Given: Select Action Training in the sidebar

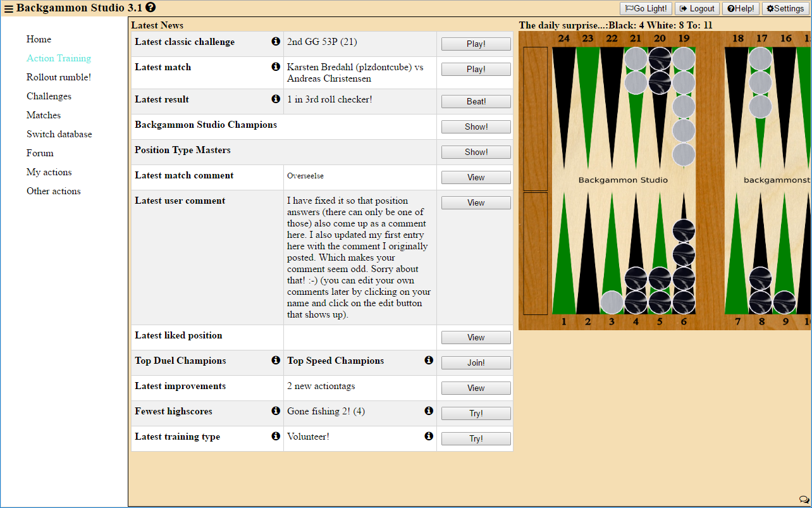Looking at the screenshot, I should pyautogui.click(x=59, y=58).
